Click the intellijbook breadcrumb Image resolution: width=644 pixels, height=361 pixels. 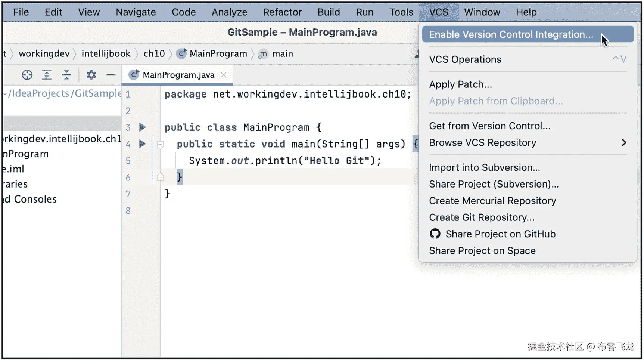click(106, 54)
